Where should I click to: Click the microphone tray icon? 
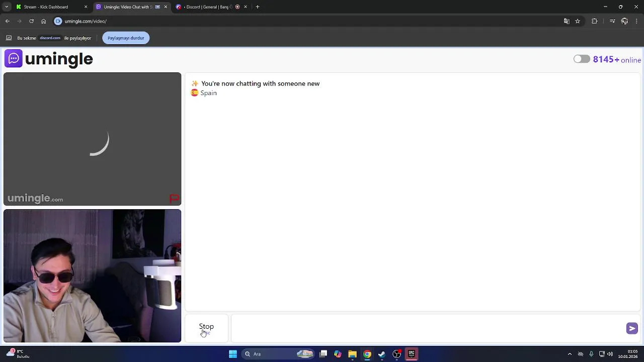click(x=591, y=354)
